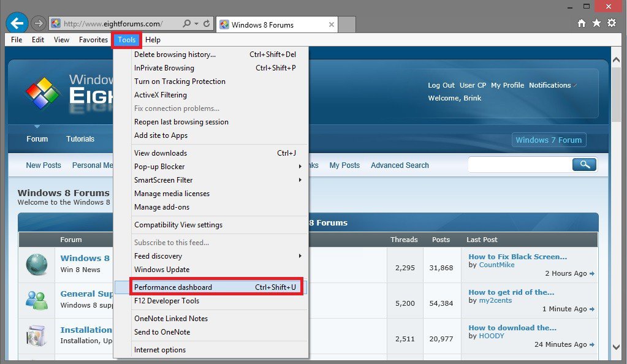The image size is (627, 364).
Task: Open the Help menu
Action: pyautogui.click(x=153, y=40)
